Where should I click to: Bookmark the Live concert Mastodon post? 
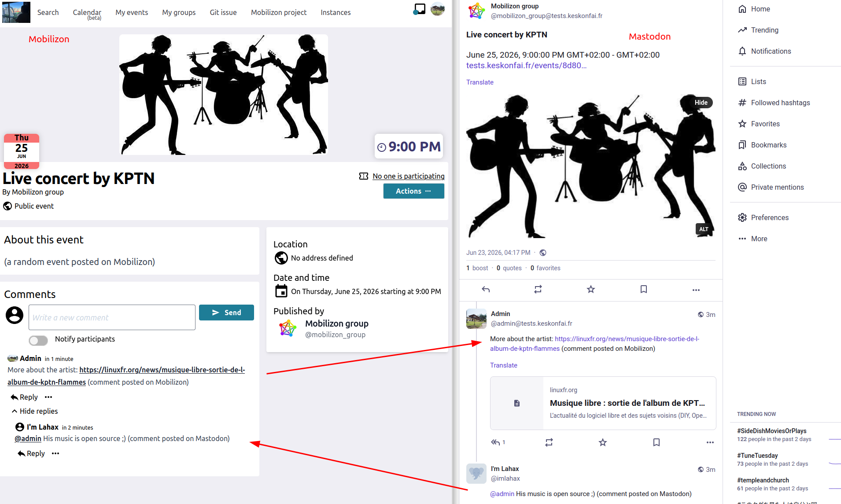[644, 289]
